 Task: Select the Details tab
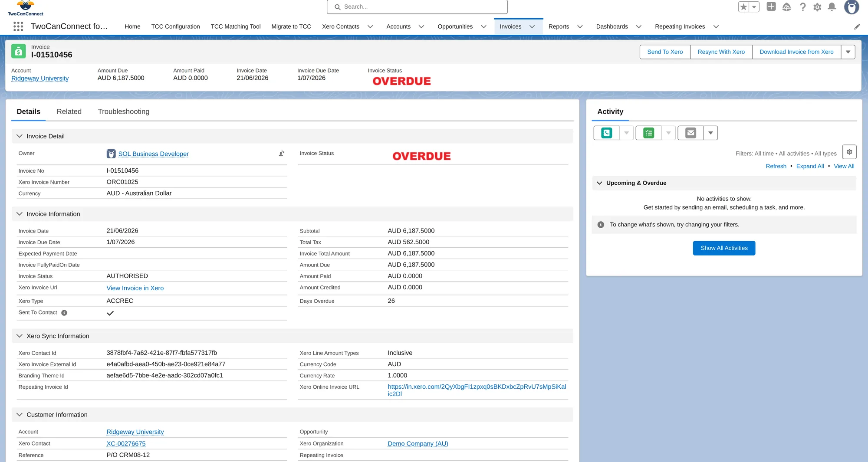pos(29,111)
